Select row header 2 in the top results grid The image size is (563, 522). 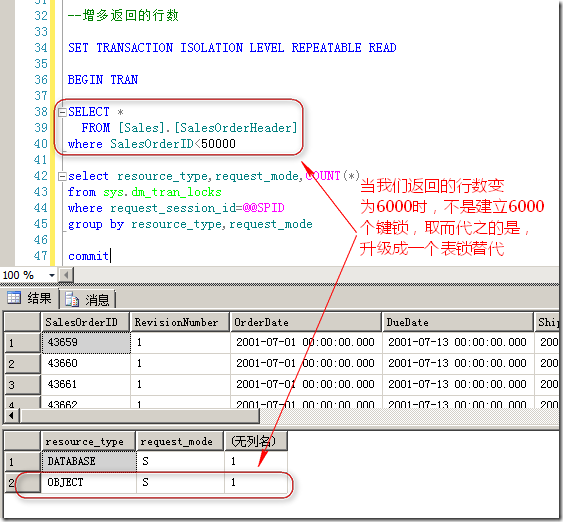coord(22,364)
